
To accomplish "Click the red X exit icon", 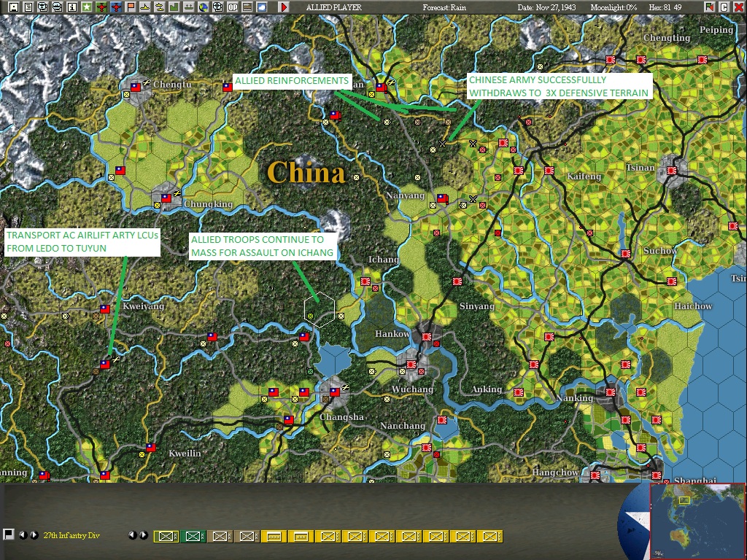I will click(x=738, y=7).
